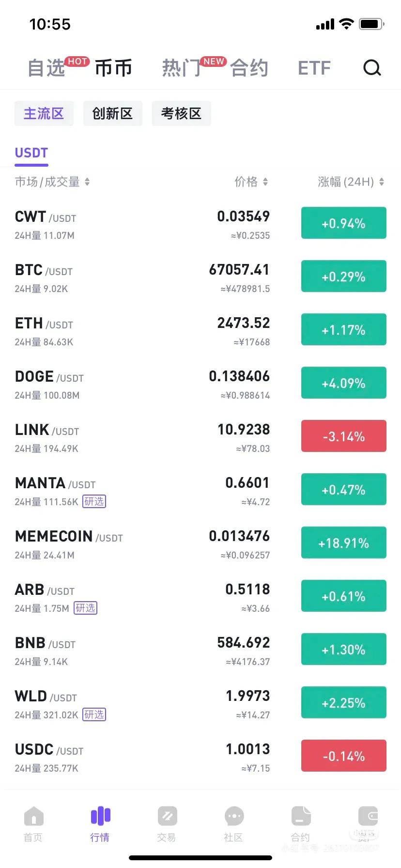Open the BTC/USDT market row
This screenshot has height=868, width=401.
coord(200,278)
